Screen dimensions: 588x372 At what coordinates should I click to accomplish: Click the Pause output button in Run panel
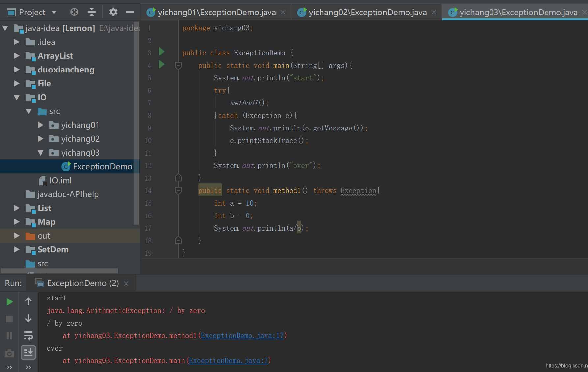tap(9, 336)
